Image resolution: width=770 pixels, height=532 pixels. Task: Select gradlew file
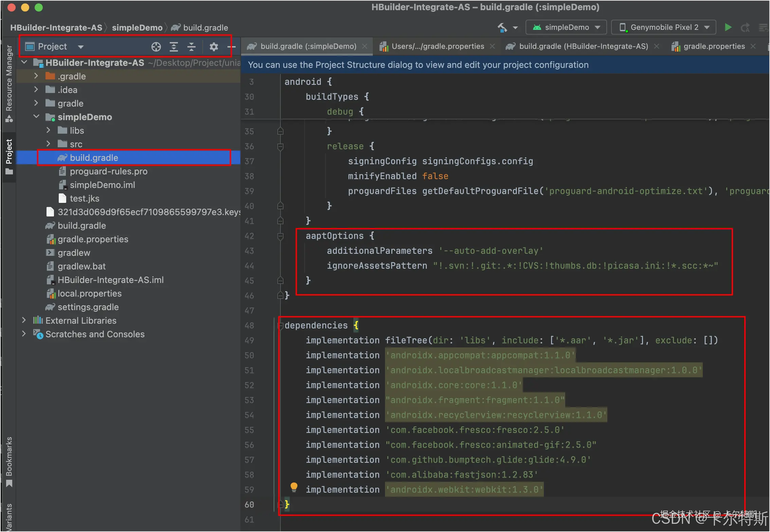tap(128, 253)
